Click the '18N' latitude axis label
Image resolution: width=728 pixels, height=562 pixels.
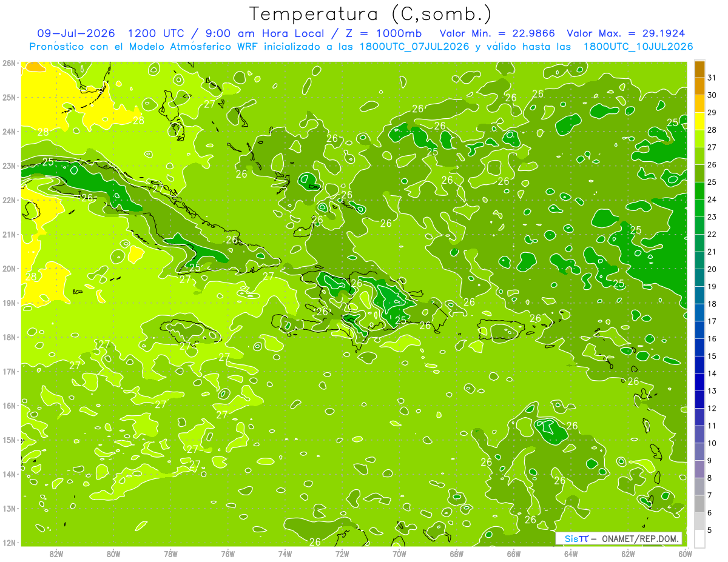click(x=8, y=336)
